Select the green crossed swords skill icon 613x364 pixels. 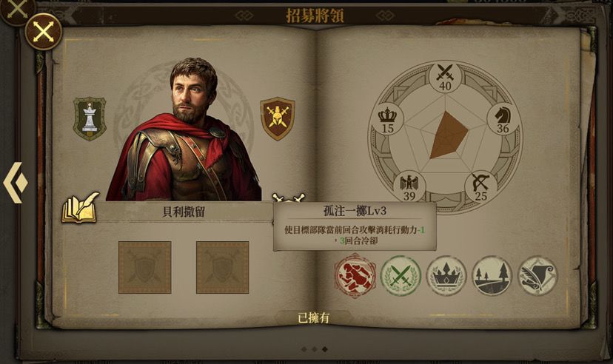401,276
